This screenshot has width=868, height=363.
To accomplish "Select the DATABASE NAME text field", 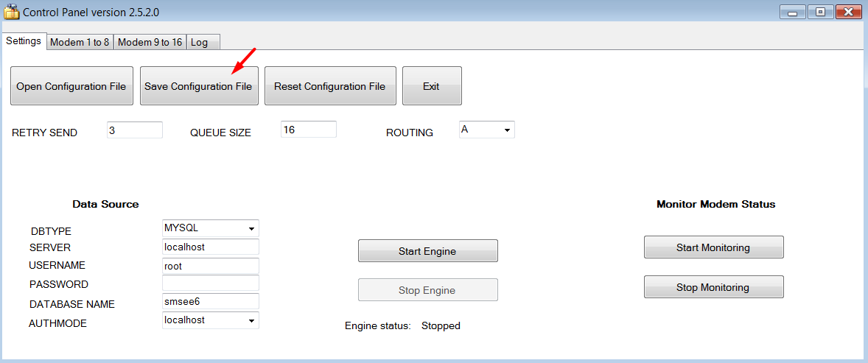I will pos(210,301).
